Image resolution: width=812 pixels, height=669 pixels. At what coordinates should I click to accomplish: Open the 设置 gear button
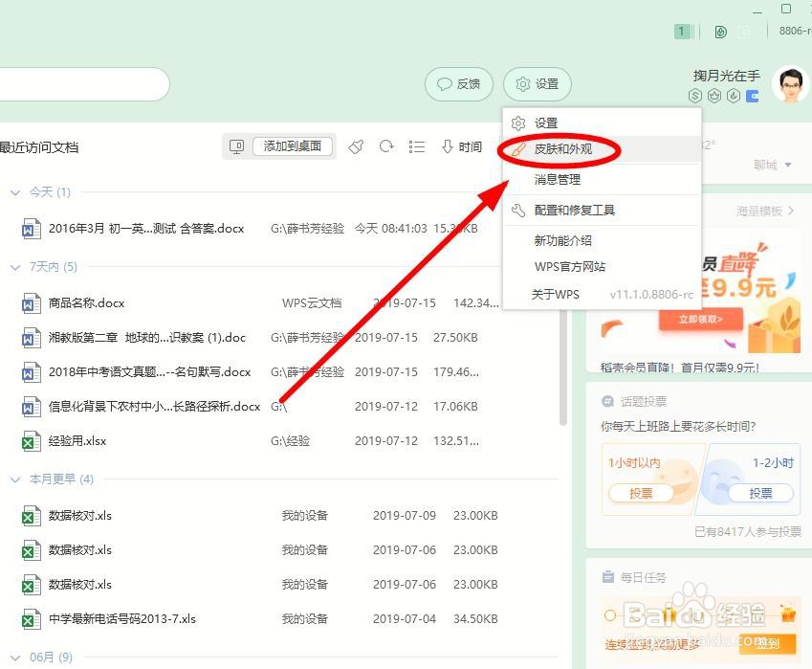click(x=537, y=84)
